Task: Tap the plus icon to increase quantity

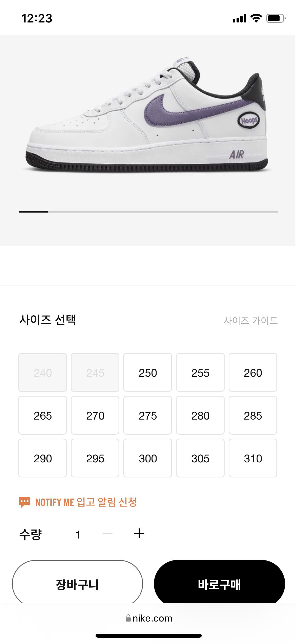Action: pos(139,533)
